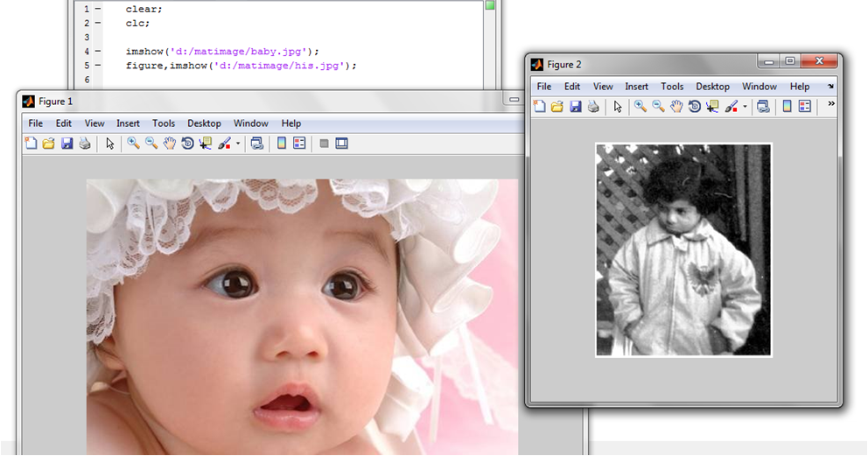Click New Figure icon in Figure 1 toolbar
The width and height of the screenshot is (868, 456).
[31, 144]
